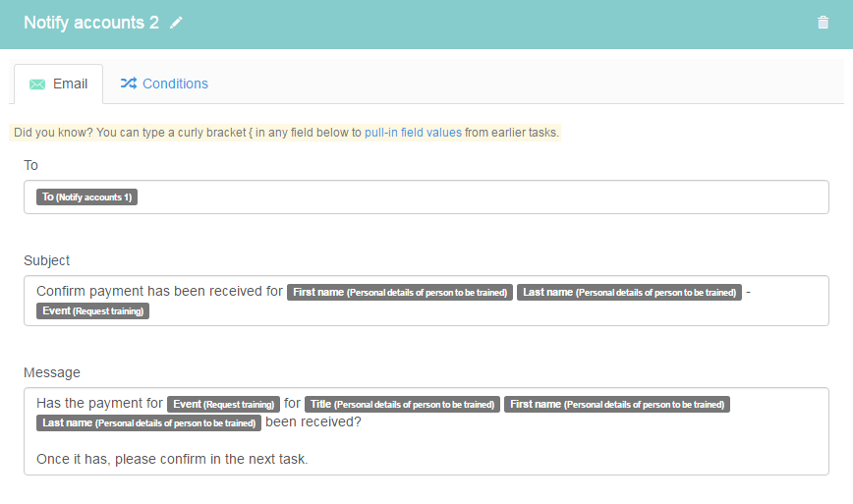Click the Subject text 'Confirm payment has been received'
Screen dimensions: 853x504
click(x=150, y=292)
